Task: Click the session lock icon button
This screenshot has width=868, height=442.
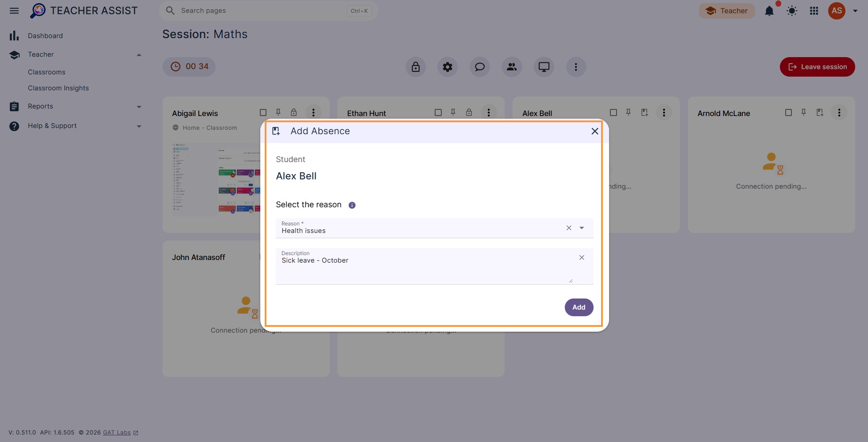Action: point(416,67)
